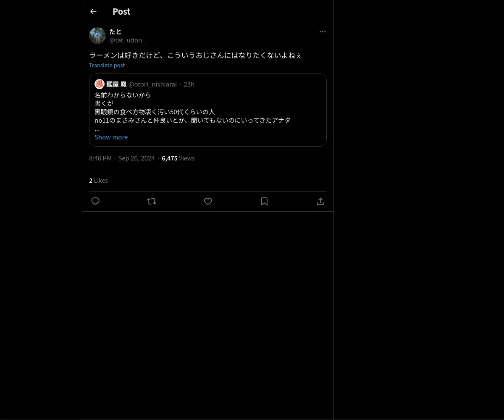Expand quoted post with Show more
The height and width of the screenshot is (420, 504).
click(111, 137)
